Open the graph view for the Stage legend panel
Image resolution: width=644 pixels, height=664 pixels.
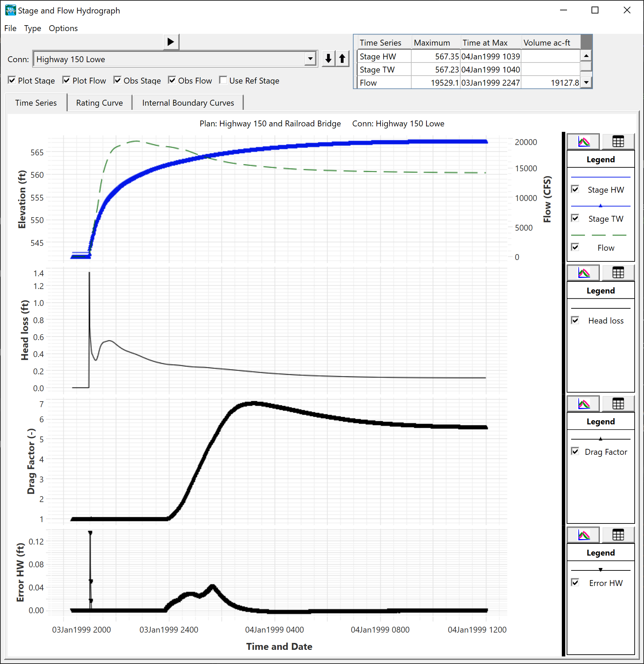click(583, 141)
